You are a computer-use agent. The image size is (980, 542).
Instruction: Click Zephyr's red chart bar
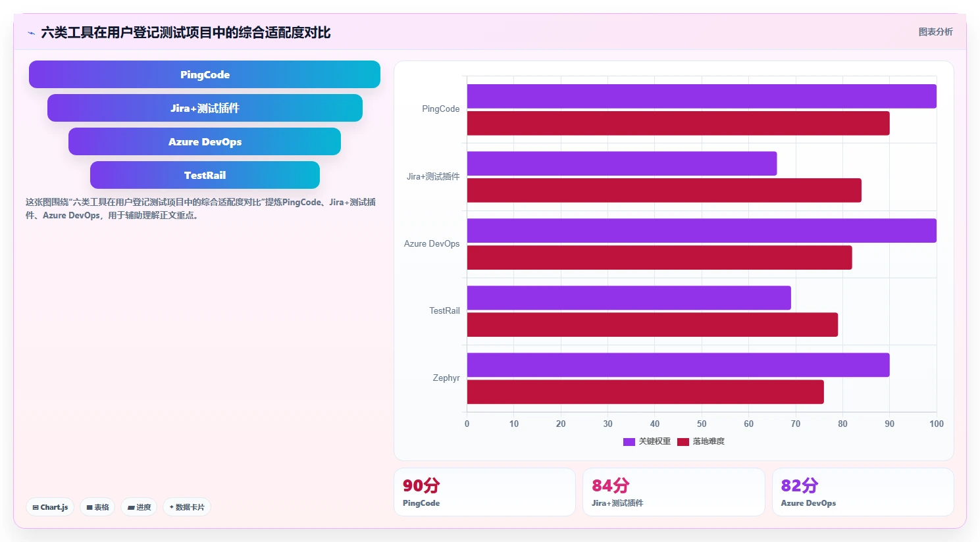coord(646,391)
